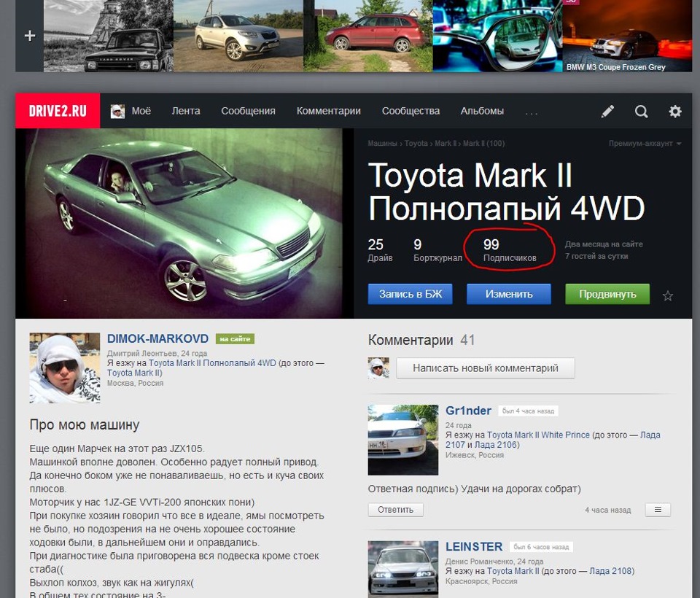Open the three-dots more menu in navbar
Image resolution: width=700 pixels, height=598 pixels.
pos(532,114)
